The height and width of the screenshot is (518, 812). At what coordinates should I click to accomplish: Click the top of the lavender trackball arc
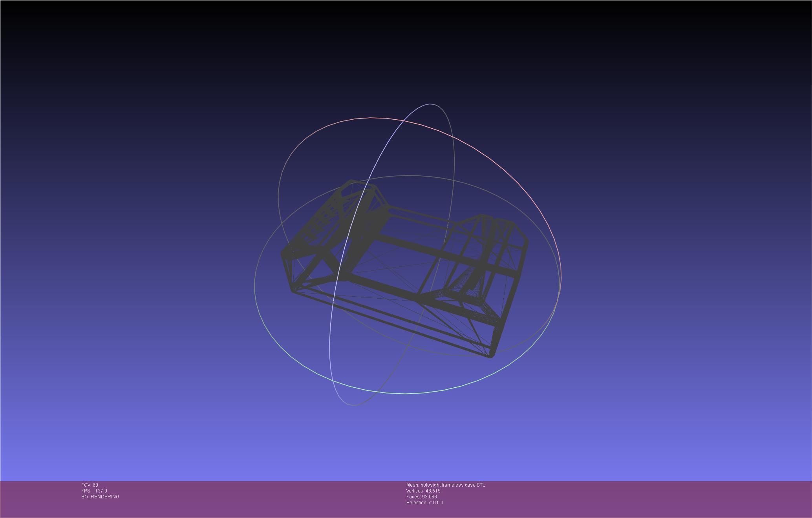(x=430, y=104)
